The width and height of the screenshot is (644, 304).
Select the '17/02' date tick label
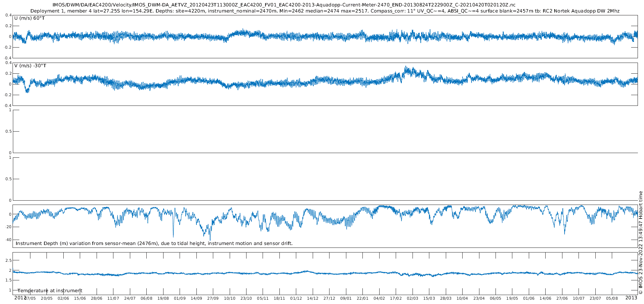tap(396, 298)
